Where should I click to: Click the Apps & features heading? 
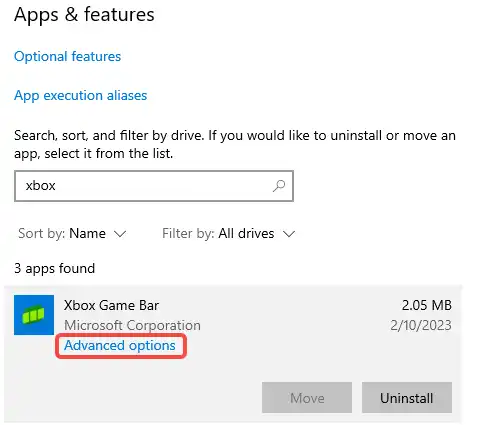(x=84, y=15)
